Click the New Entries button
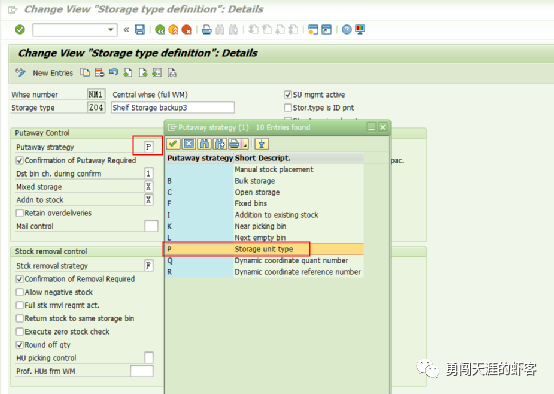554x394 pixels. (53, 73)
